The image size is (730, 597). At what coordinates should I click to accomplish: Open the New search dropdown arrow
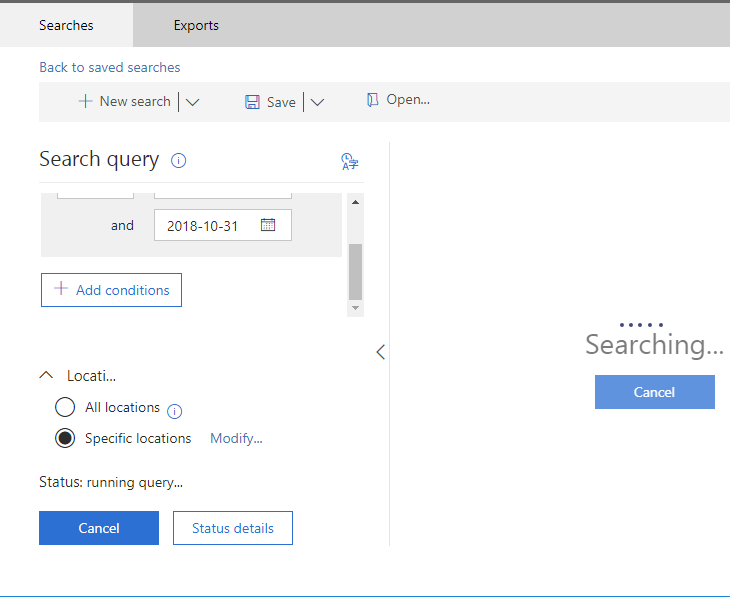click(192, 102)
